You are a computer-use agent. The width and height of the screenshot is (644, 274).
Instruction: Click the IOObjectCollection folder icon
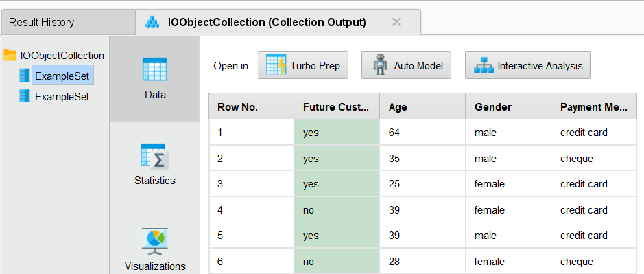[x=10, y=55]
